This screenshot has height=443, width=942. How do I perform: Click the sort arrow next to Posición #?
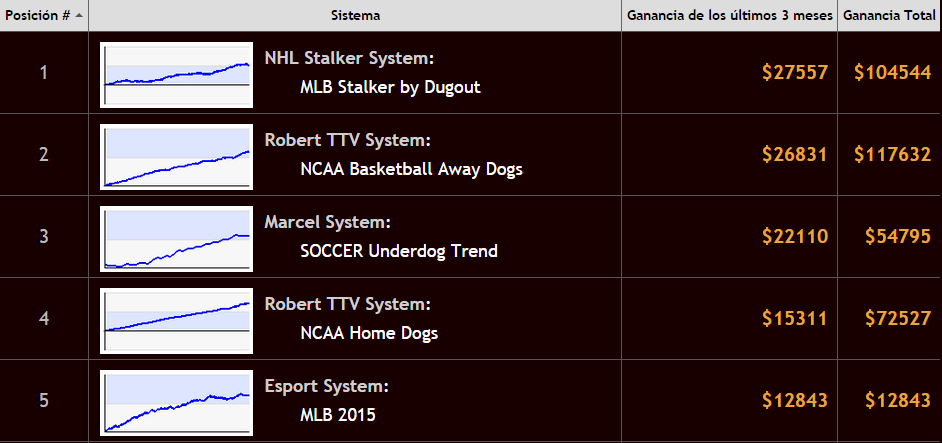79,16
